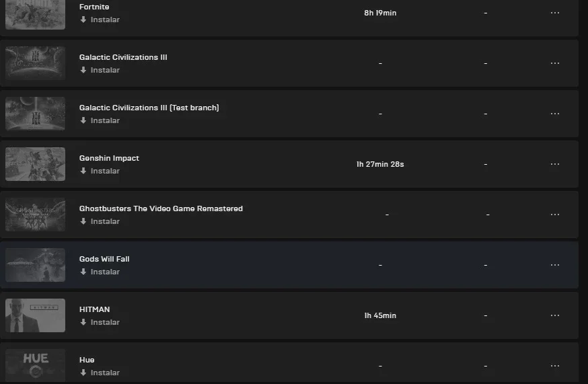The height and width of the screenshot is (384, 588).
Task: Open the three-dot menu for Galactic Civilizations III
Action: tap(555, 63)
